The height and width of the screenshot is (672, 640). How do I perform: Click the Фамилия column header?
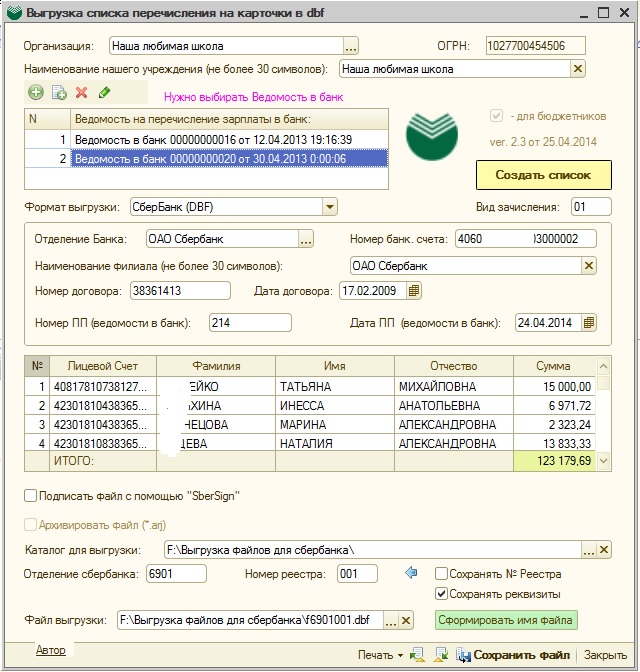pos(216,366)
